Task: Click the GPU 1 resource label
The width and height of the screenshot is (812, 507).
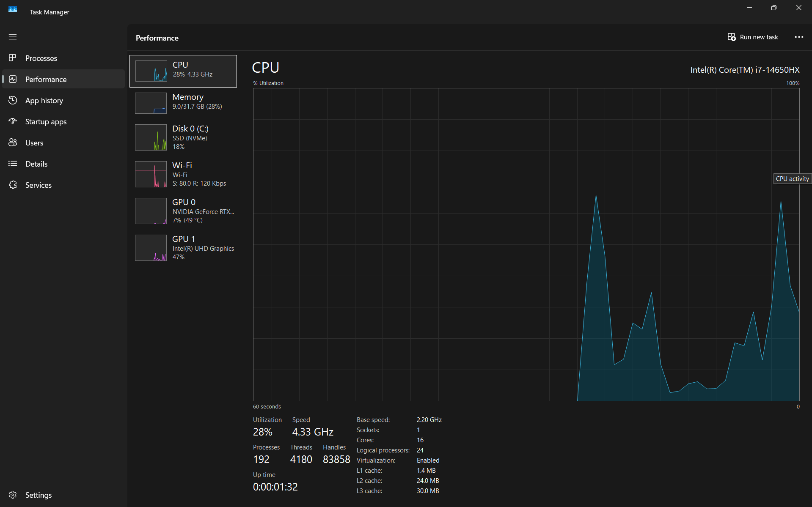Action: (x=184, y=239)
